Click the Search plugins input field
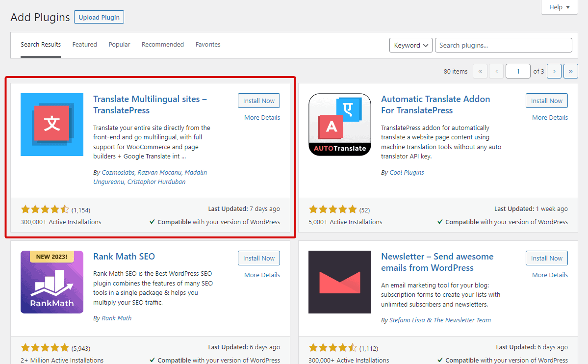Image resolution: width=588 pixels, height=364 pixels. 503,45
